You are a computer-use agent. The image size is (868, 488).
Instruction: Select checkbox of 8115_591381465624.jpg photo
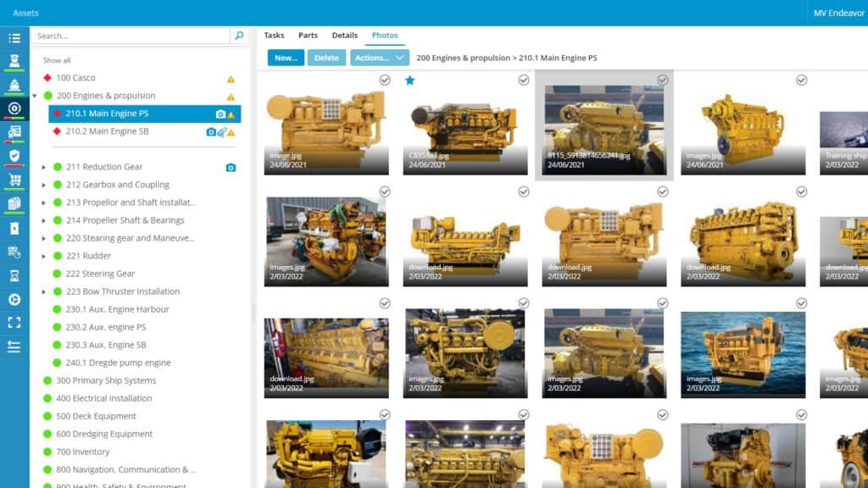663,80
